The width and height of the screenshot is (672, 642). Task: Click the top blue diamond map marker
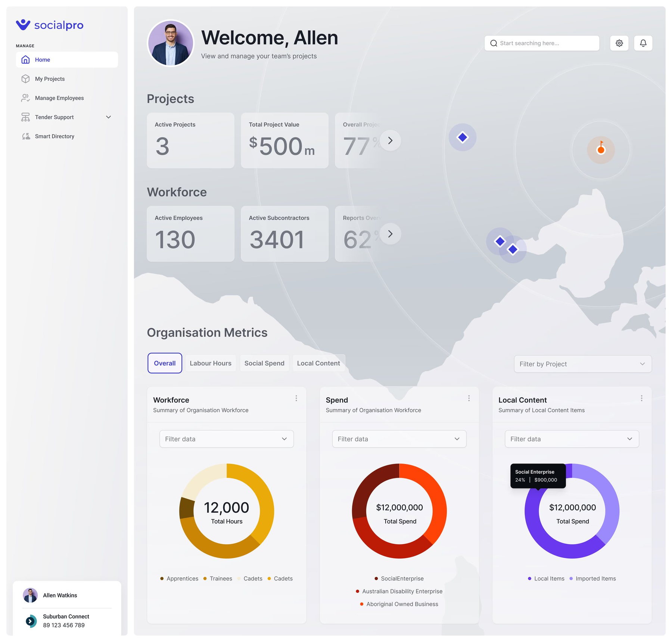[463, 137]
